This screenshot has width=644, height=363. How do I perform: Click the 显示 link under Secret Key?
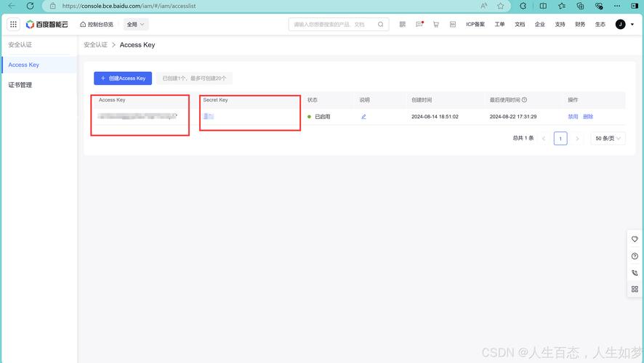pyautogui.click(x=209, y=116)
